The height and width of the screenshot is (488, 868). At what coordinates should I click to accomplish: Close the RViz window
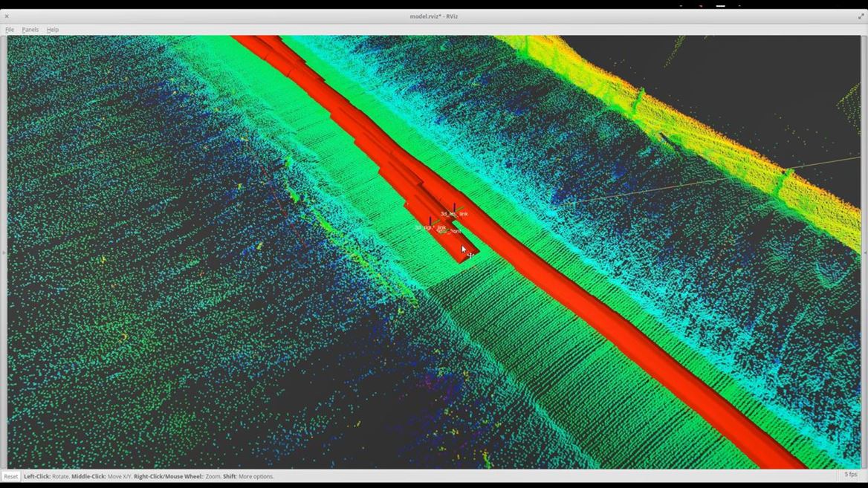point(7,16)
